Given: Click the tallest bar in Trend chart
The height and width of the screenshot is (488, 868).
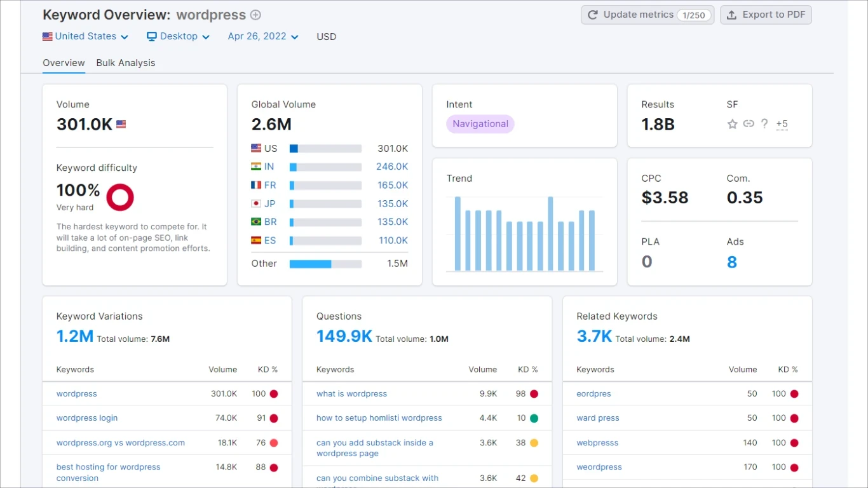Looking at the screenshot, I should (x=458, y=234).
